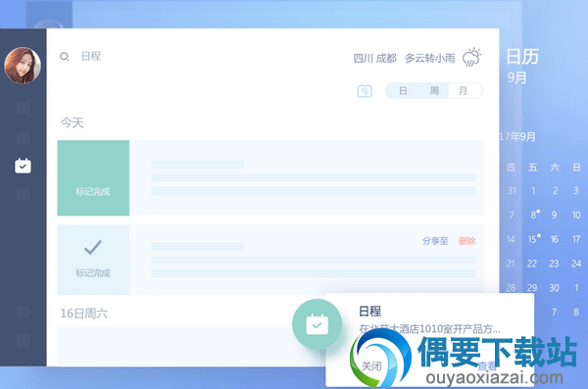
Task: Click the round green calendar notification icon
Action: coord(317,324)
